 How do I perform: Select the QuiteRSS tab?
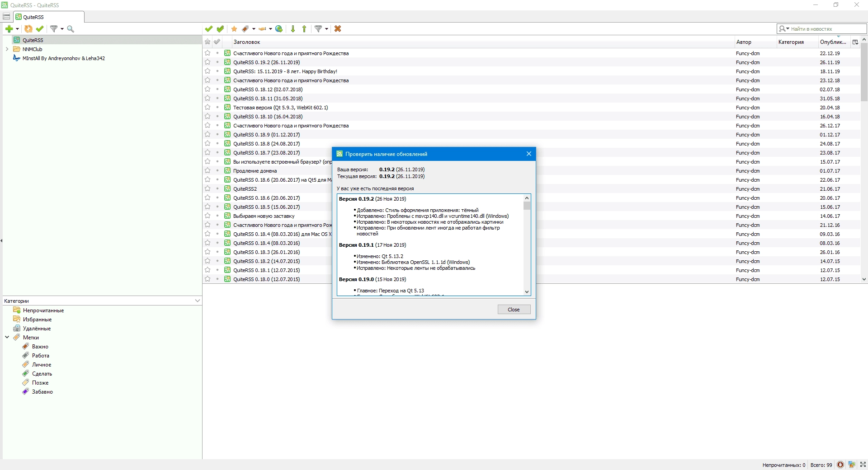point(49,17)
